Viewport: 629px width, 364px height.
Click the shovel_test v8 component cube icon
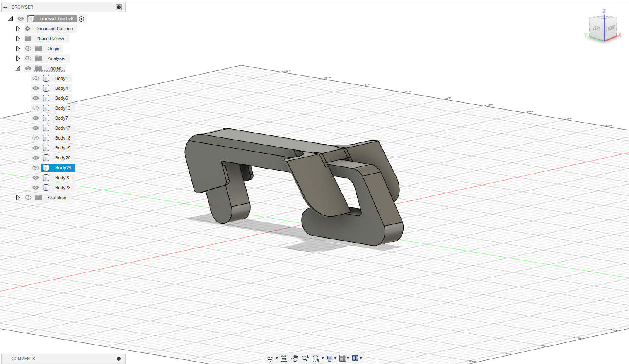(x=31, y=19)
